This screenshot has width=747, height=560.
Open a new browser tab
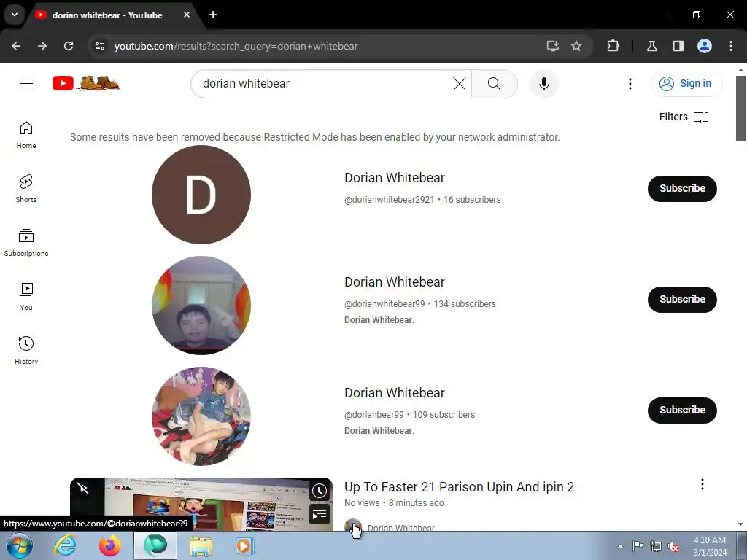coord(213,15)
